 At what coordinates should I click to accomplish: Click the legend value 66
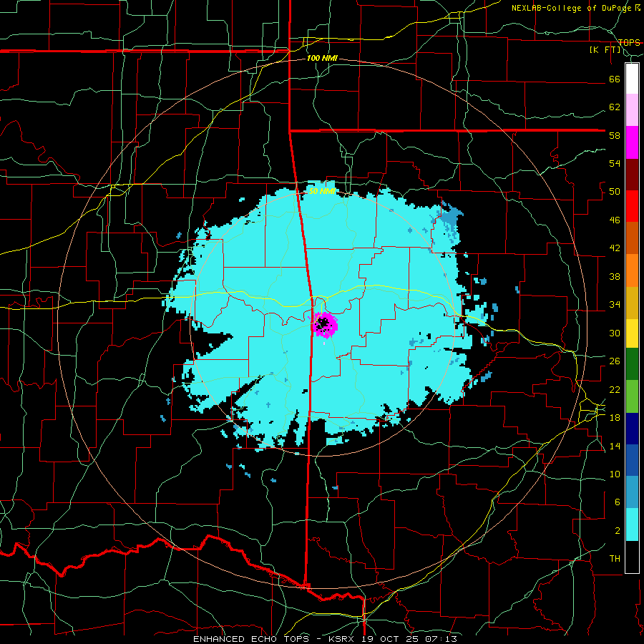615,79
